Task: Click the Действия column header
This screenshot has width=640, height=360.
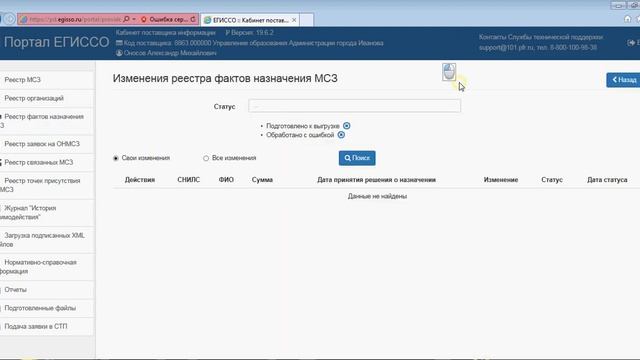Action: point(140,180)
